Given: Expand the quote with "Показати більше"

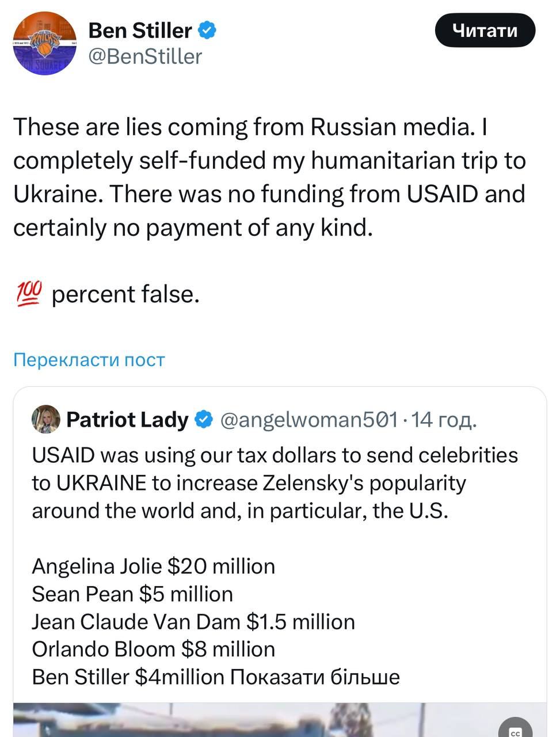Looking at the screenshot, I should click(x=315, y=677).
